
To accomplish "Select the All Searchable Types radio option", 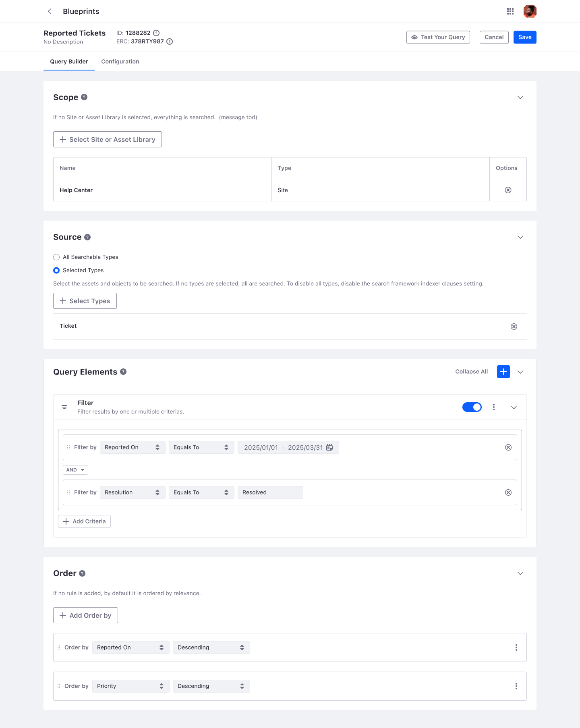I will tap(56, 257).
